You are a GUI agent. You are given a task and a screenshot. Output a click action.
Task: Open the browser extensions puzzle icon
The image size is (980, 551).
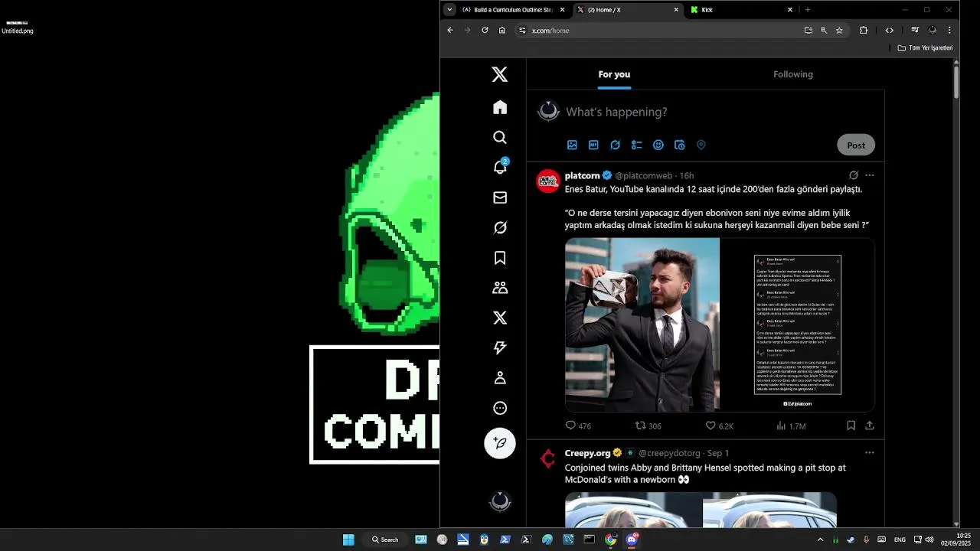click(864, 31)
